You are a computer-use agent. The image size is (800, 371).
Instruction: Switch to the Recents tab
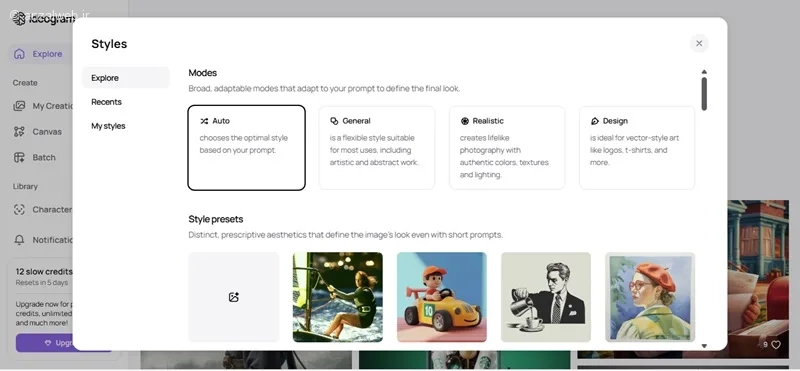point(106,102)
